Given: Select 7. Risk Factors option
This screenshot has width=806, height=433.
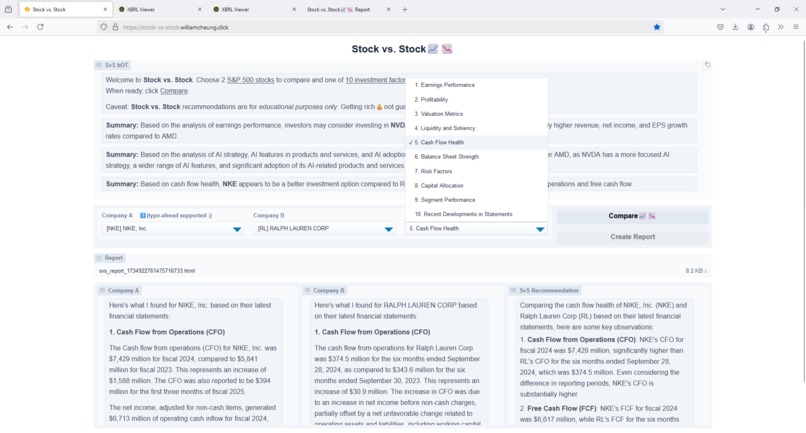Looking at the screenshot, I should pyautogui.click(x=477, y=171).
